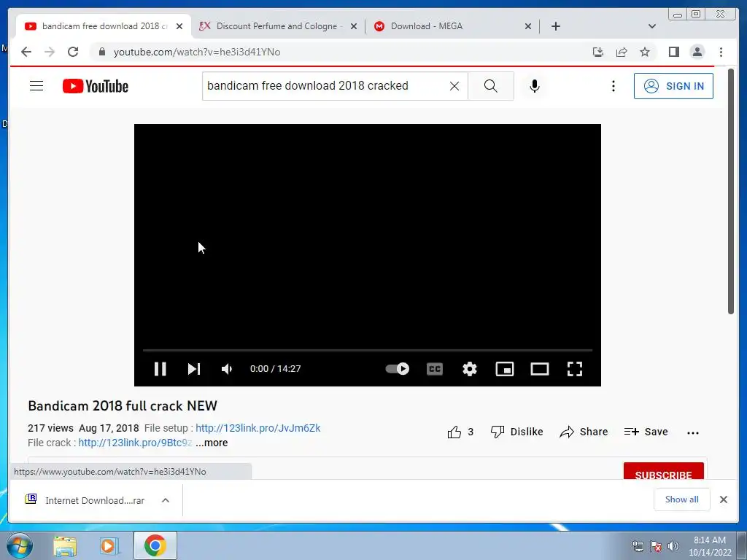Enter full screen mode
The image size is (747, 560).
click(x=575, y=368)
